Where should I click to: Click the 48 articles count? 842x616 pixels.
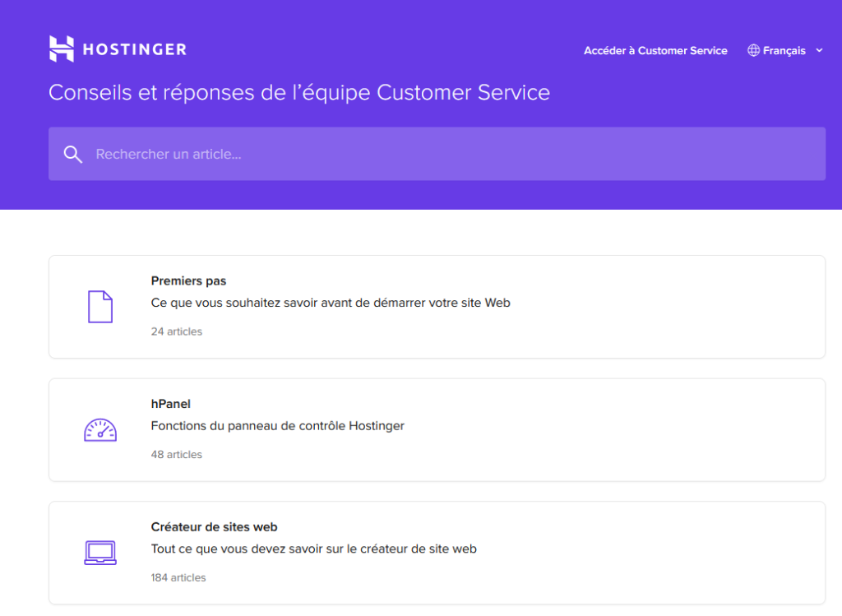click(177, 454)
